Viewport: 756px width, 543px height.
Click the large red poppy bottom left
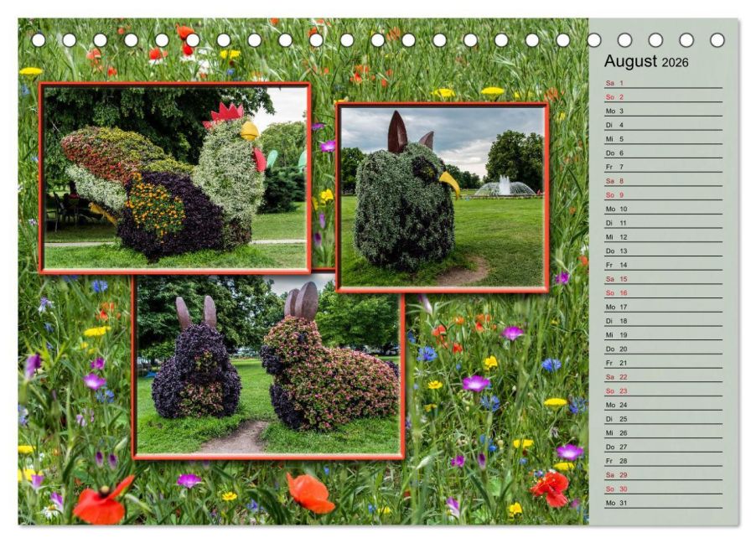(x=104, y=502)
